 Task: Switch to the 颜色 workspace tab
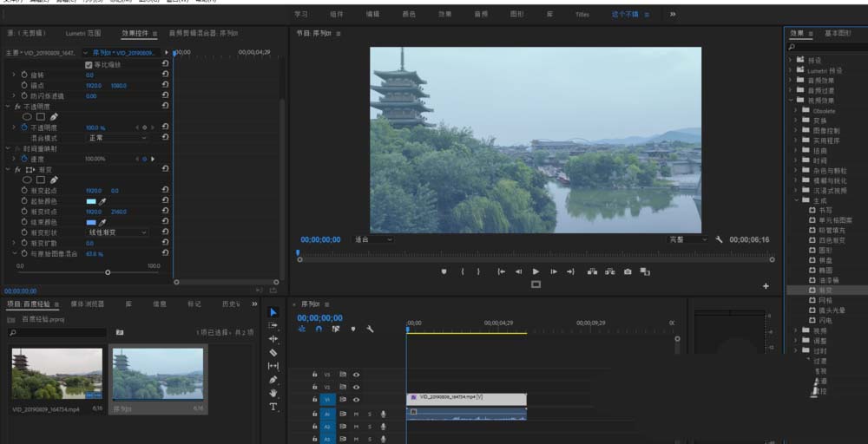point(409,14)
